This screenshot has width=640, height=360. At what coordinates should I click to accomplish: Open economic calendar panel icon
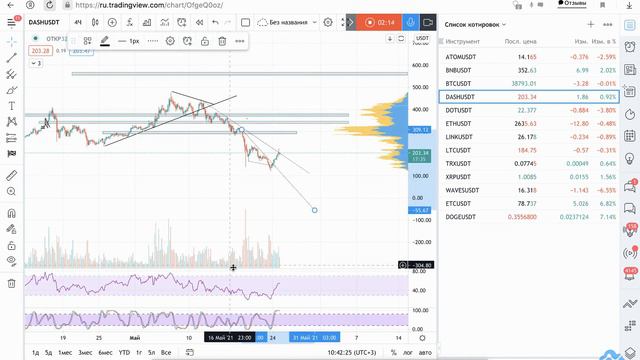coord(630,136)
